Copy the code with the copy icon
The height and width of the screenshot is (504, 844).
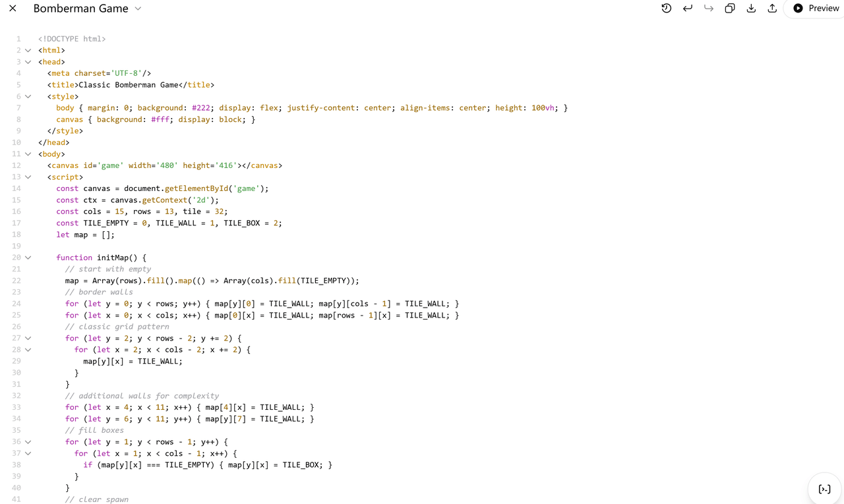point(730,9)
